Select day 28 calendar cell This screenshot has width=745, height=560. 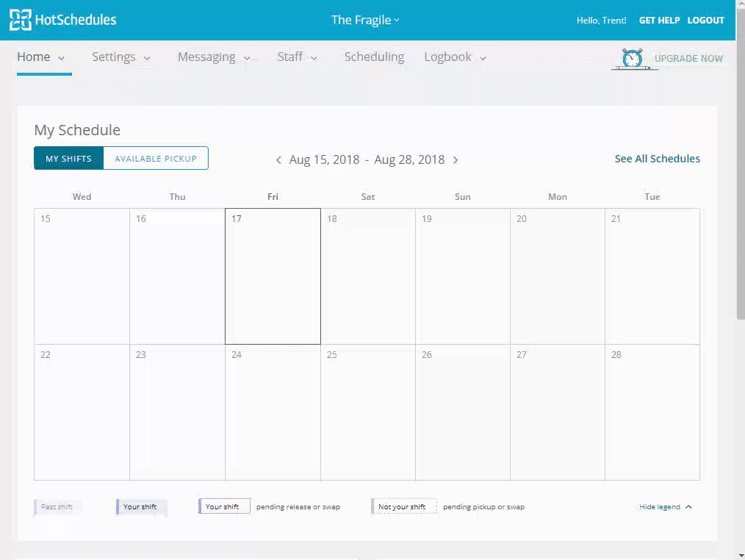click(652, 412)
